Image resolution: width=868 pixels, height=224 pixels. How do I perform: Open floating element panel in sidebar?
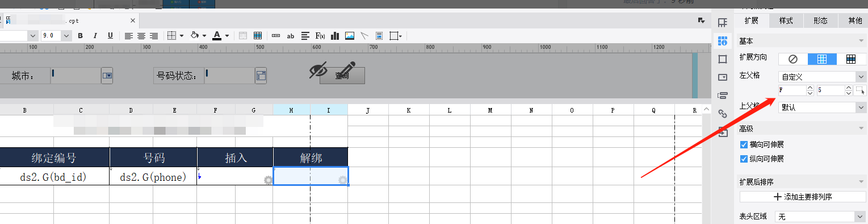[723, 59]
